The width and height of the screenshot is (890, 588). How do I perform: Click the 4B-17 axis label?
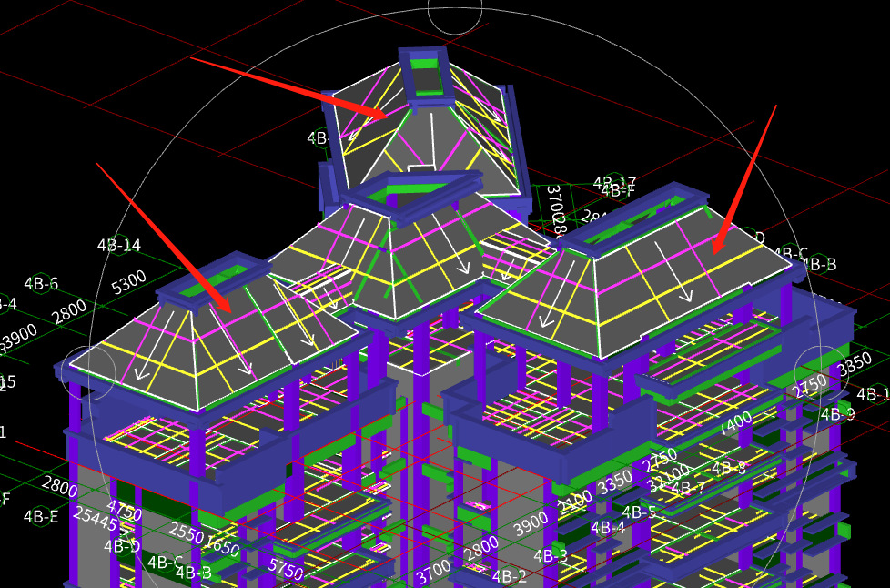tap(614, 183)
